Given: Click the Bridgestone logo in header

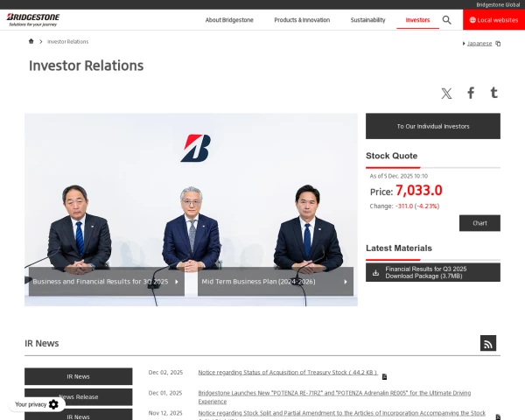Looking at the screenshot, I should (x=33, y=20).
